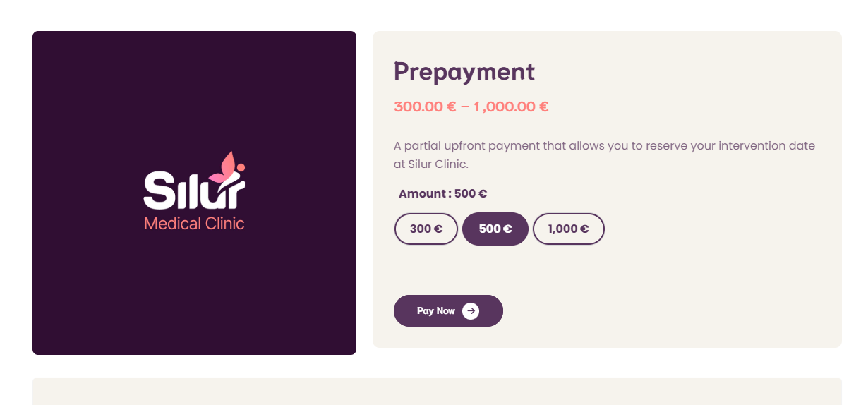The width and height of the screenshot is (868, 405).
Task: Click the Medical Clinic text under the logo
Action: click(194, 224)
